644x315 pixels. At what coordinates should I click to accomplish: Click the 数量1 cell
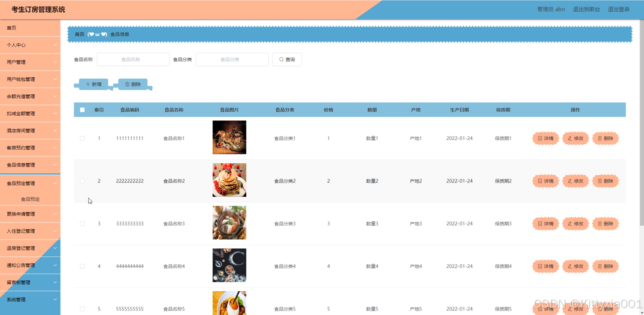coord(372,138)
